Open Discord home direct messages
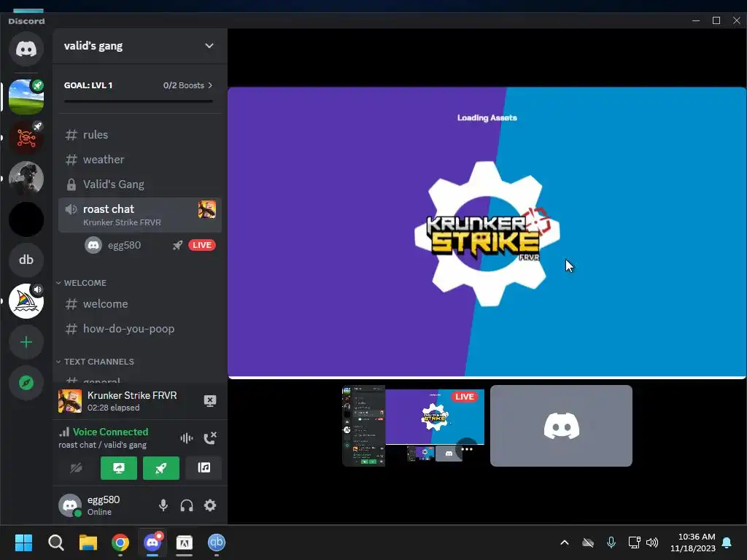The height and width of the screenshot is (560, 747). 26,49
